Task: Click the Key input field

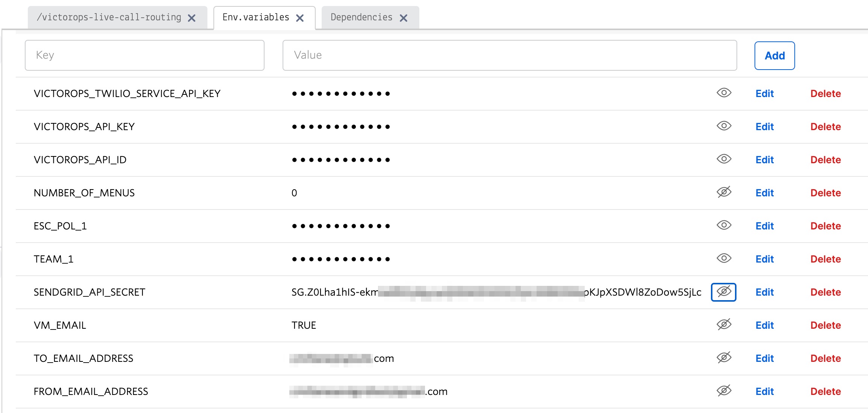Action: 144,55
